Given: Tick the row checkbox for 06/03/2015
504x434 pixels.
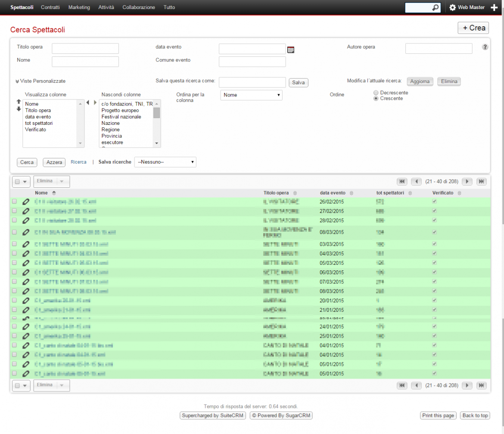Looking at the screenshot, I should pos(15,272).
